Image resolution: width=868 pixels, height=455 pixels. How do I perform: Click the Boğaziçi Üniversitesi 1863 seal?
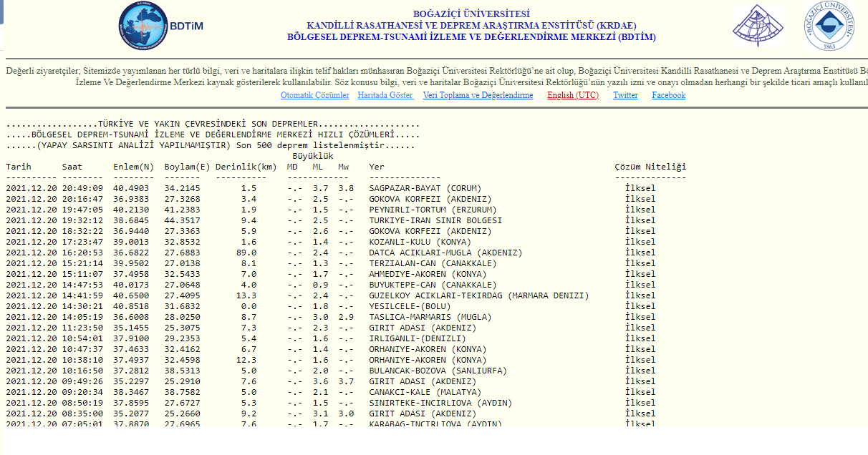pyautogui.click(x=829, y=26)
